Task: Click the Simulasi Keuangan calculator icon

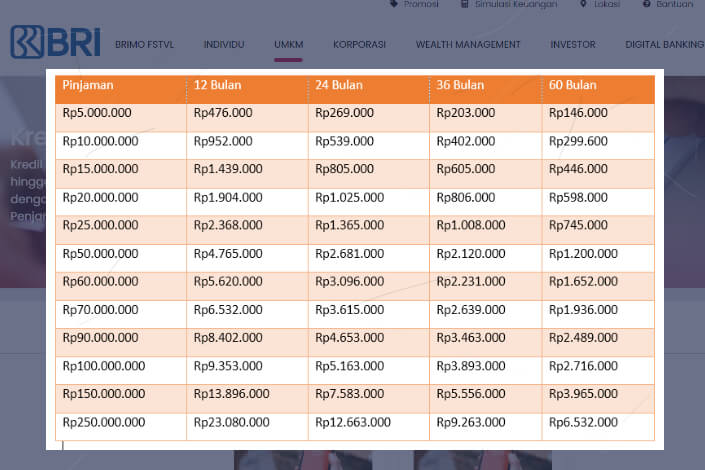Action: pos(465,4)
